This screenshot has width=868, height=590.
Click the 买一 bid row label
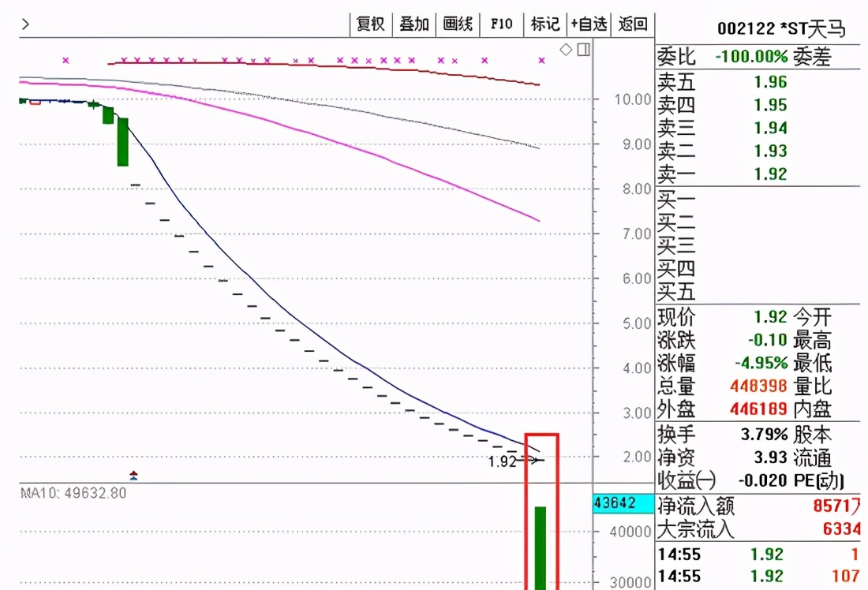pos(676,200)
